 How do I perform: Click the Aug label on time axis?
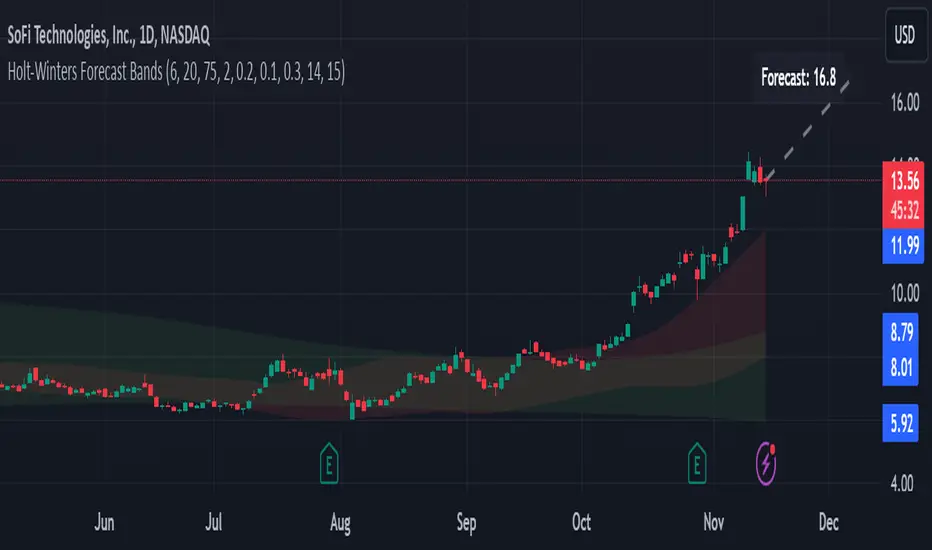[x=340, y=523]
